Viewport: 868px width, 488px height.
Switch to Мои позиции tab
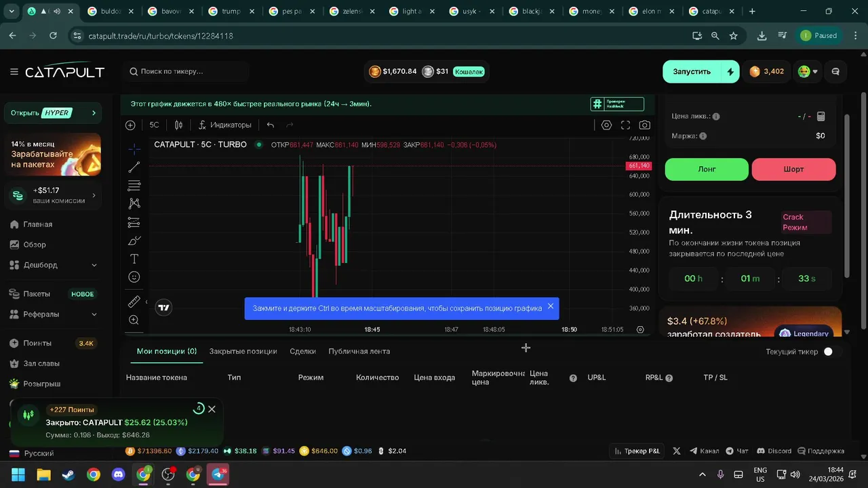point(167,351)
